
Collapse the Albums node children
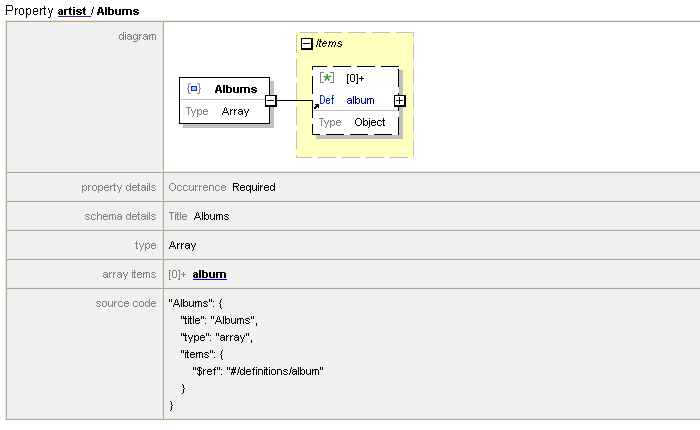270,100
